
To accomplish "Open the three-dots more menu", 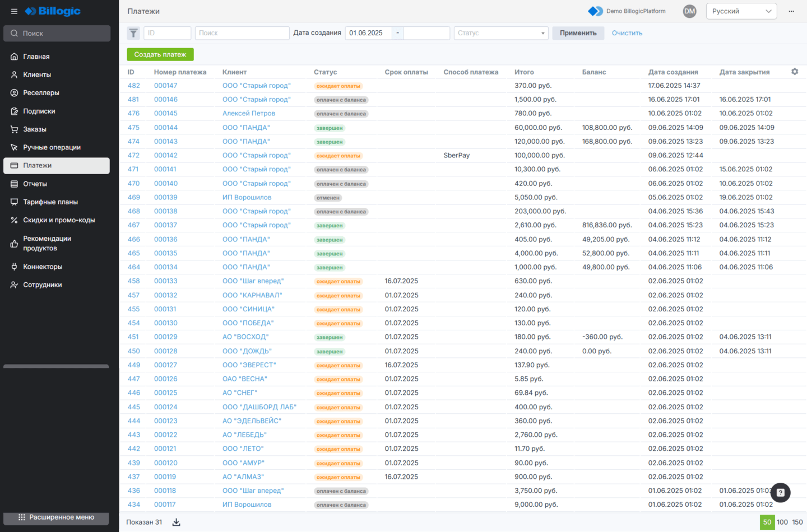I will [x=791, y=11].
